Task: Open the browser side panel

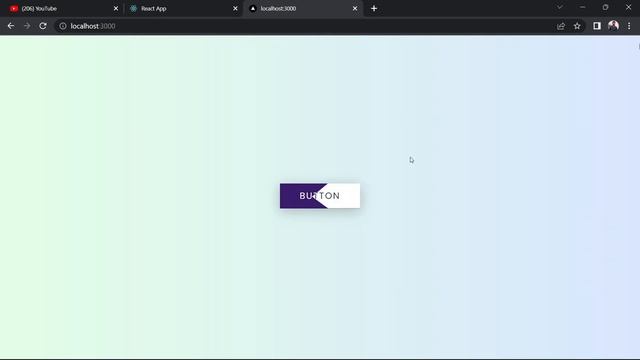Action: [x=597, y=26]
